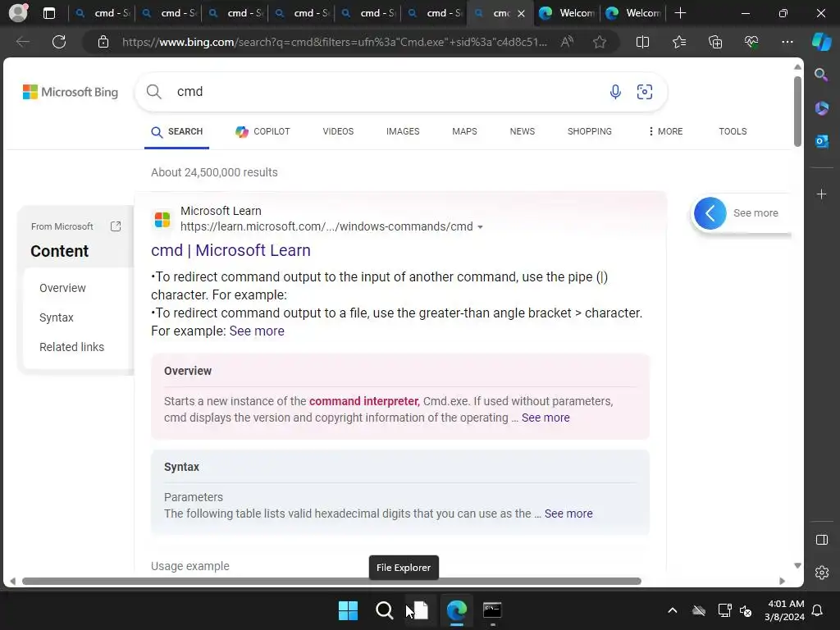Open split screen icon

pos(642,42)
